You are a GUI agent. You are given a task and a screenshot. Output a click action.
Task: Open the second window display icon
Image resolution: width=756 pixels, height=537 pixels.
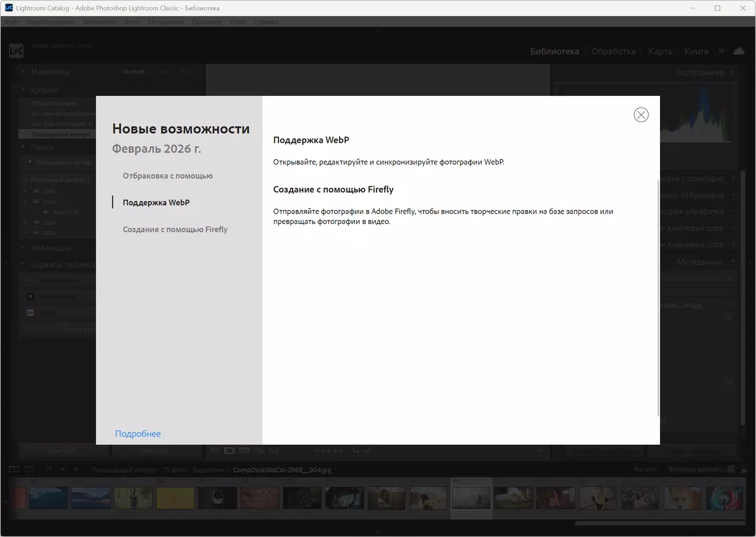[x=29, y=470]
